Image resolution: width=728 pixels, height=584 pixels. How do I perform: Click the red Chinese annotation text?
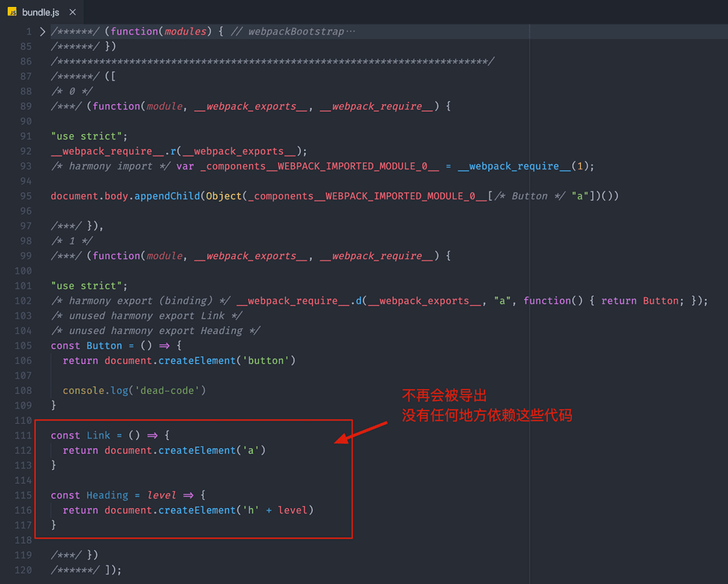(x=487, y=406)
